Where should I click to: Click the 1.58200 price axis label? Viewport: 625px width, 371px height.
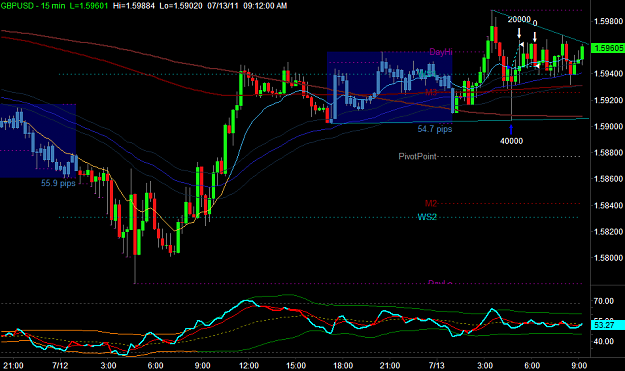tap(608, 232)
